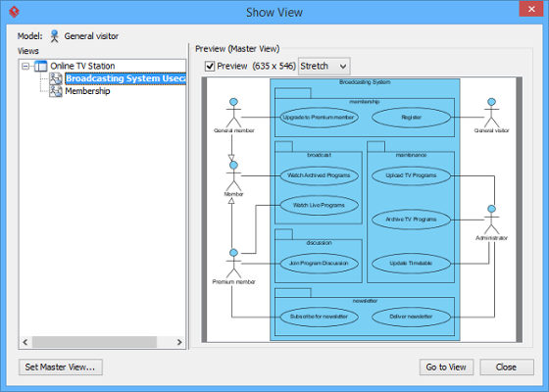Uncheck the Preview checkbox
The width and height of the screenshot is (549, 392).
point(210,66)
